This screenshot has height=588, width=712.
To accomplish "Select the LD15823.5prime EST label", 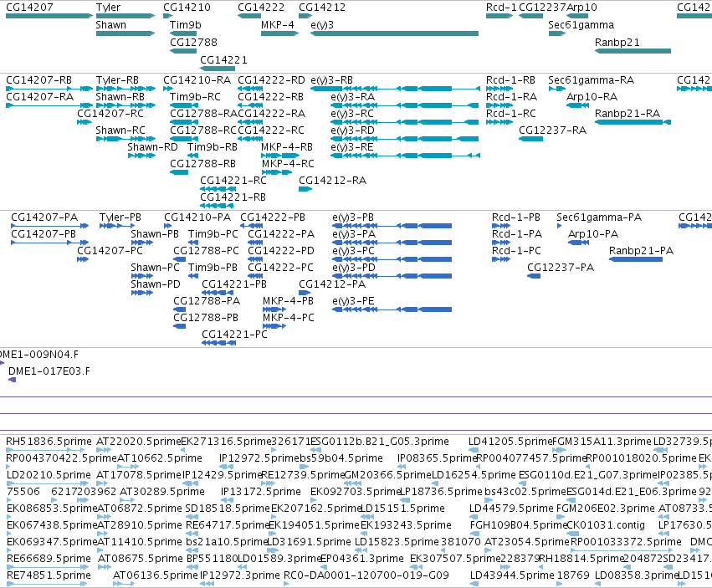I will pos(397,542).
